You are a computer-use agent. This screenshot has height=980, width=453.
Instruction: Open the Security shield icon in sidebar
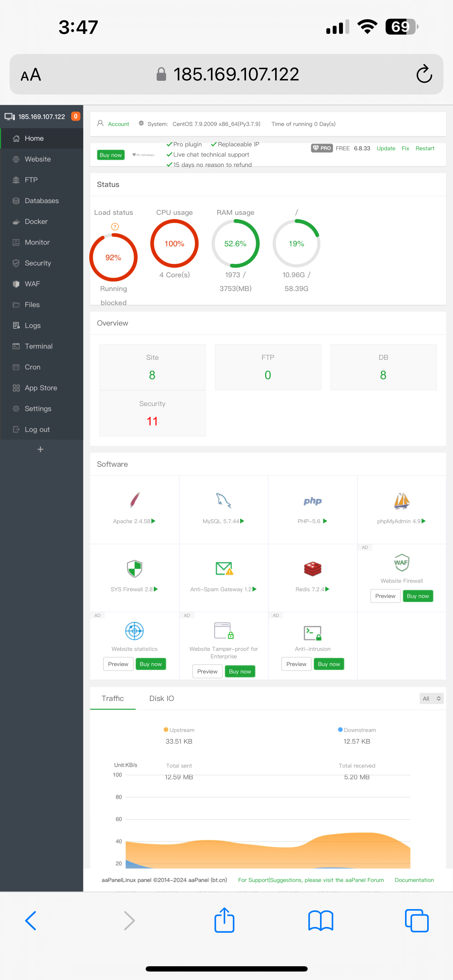tap(16, 263)
